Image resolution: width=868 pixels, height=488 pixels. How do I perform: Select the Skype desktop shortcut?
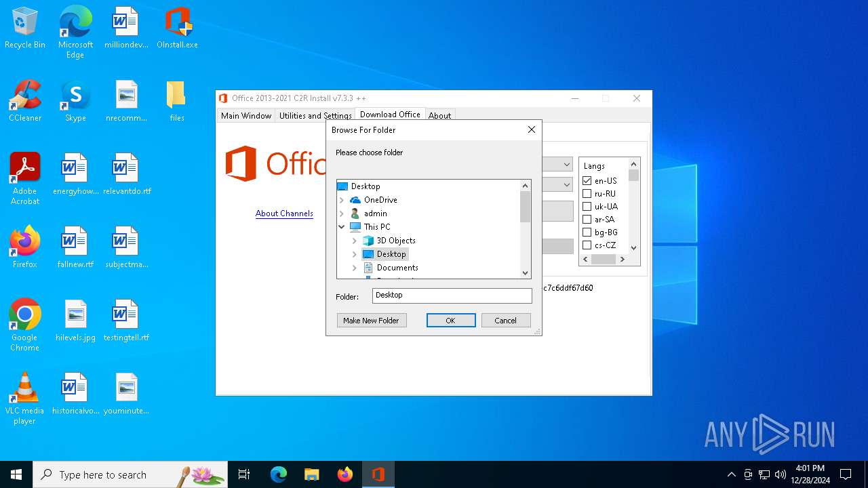point(75,102)
